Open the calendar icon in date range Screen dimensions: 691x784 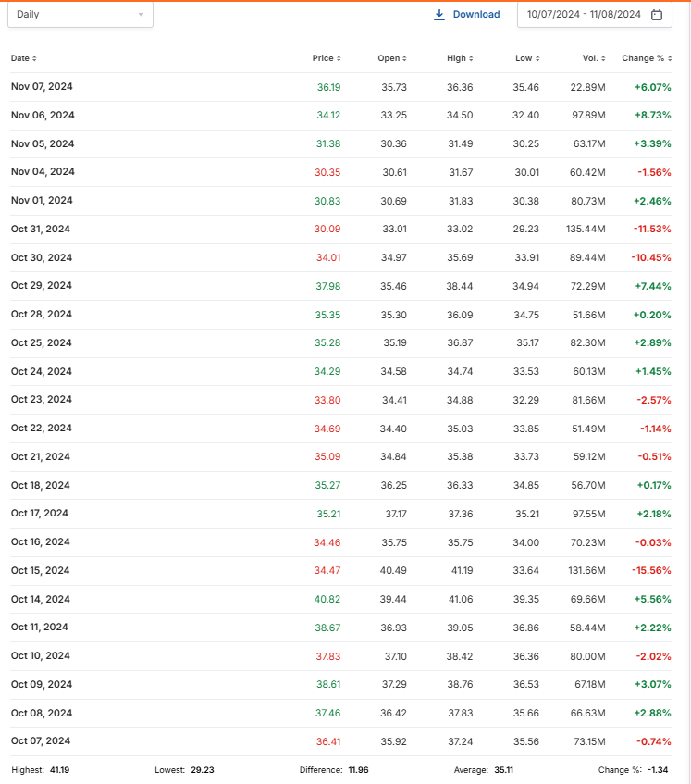[x=657, y=15]
